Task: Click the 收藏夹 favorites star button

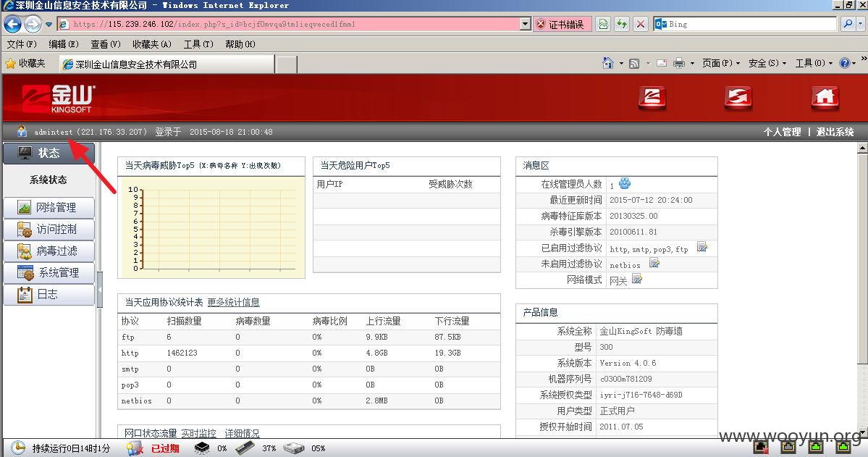Action: [25, 64]
